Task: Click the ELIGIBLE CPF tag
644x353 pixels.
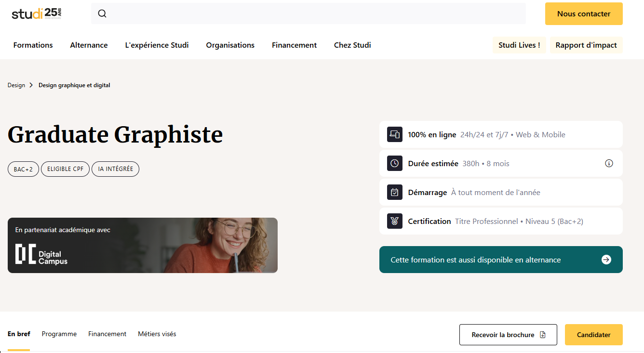Action: (66, 169)
